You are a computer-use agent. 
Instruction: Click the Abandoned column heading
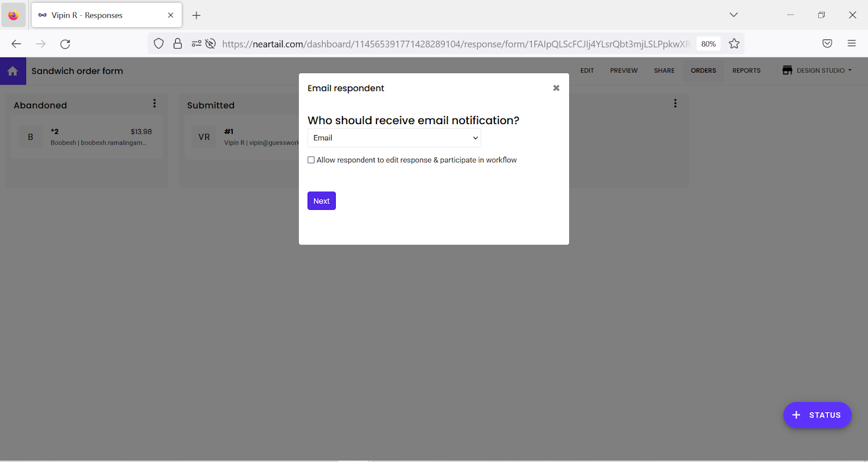(x=40, y=105)
